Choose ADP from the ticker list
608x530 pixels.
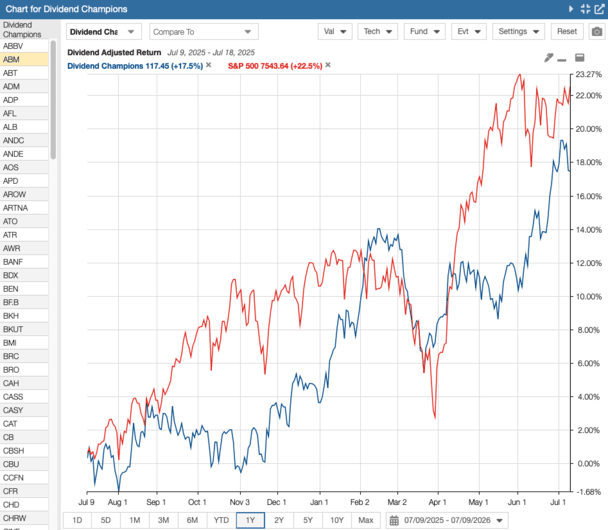24,100
